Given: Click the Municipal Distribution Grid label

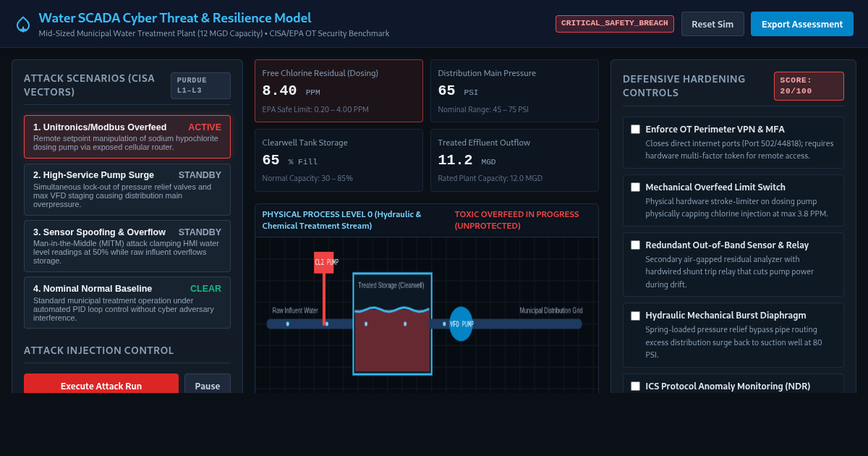Looking at the screenshot, I should tap(551, 311).
